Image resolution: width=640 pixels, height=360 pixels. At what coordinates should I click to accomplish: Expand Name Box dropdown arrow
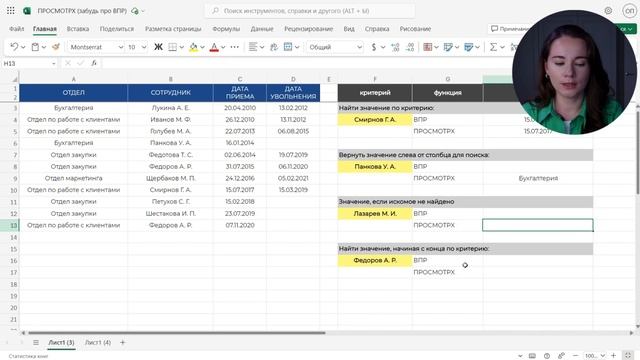tap(53, 64)
